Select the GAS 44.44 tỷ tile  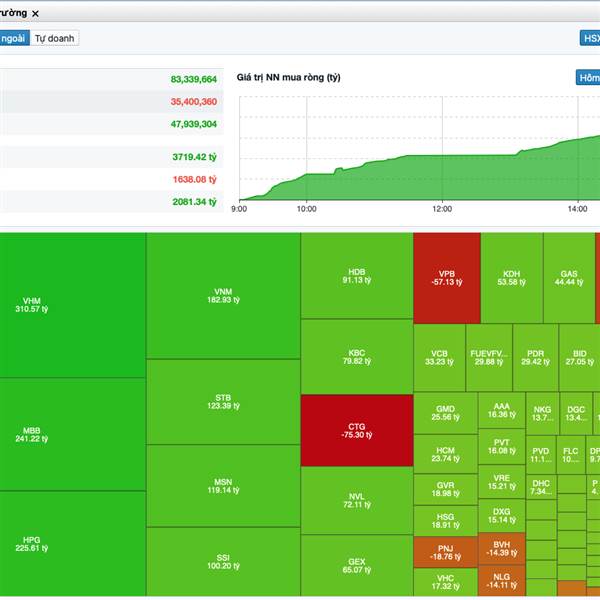click(569, 278)
